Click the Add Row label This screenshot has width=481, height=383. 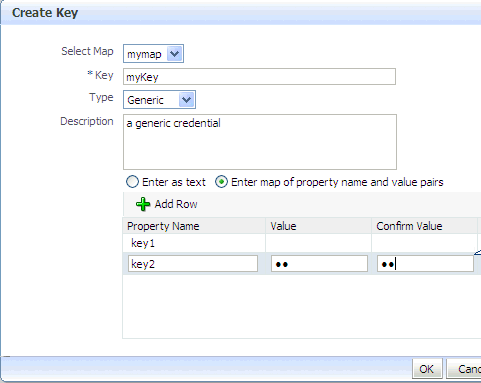pos(176,204)
